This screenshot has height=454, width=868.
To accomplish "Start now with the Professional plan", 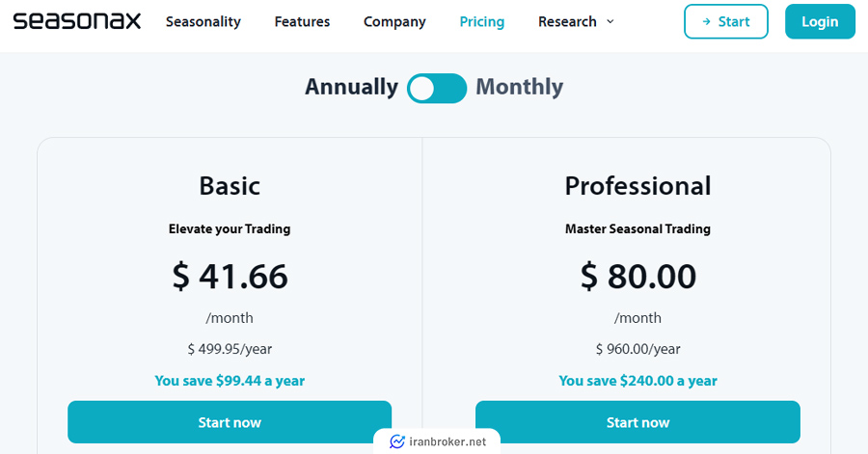I will click(x=637, y=422).
